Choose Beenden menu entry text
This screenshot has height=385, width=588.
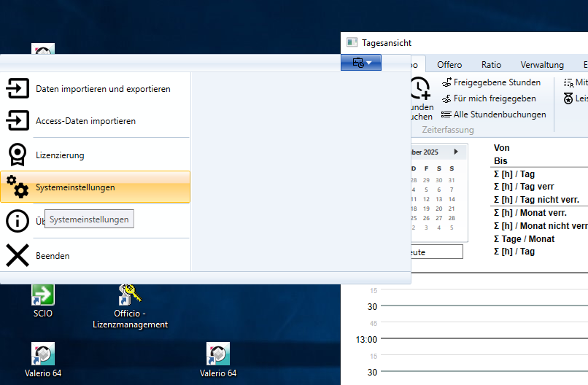[x=53, y=256]
